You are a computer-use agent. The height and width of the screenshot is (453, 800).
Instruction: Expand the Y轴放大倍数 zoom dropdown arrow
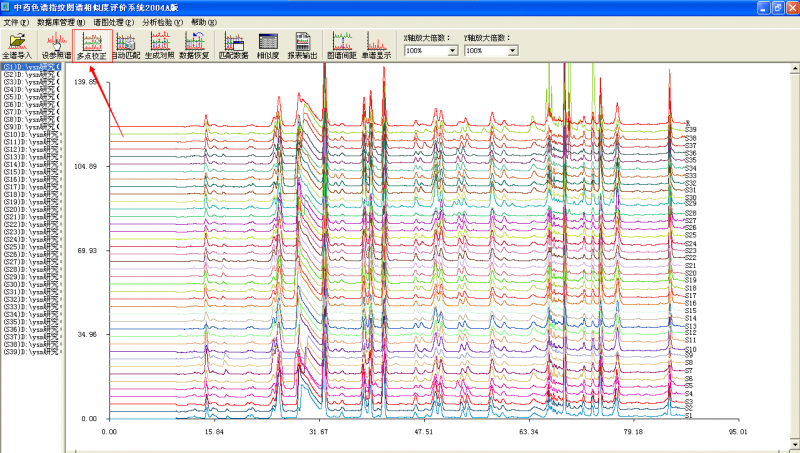point(513,51)
